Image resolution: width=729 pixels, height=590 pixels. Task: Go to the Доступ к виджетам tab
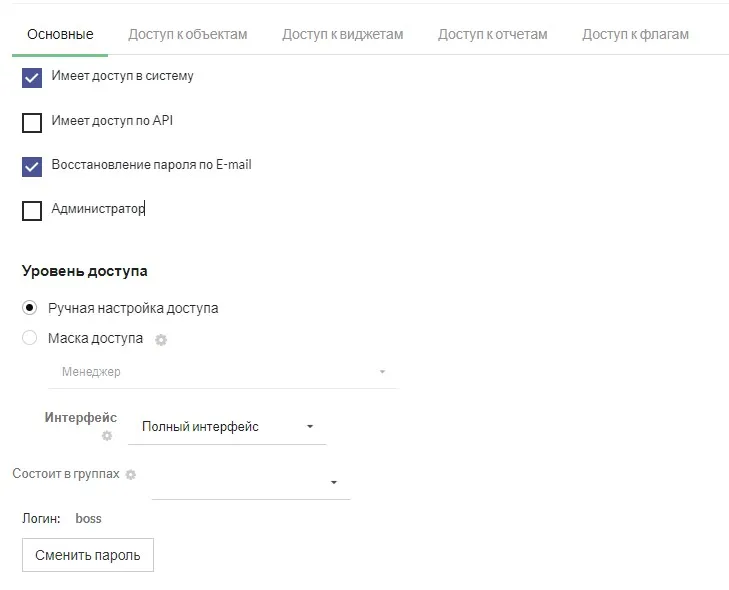pyautogui.click(x=342, y=34)
